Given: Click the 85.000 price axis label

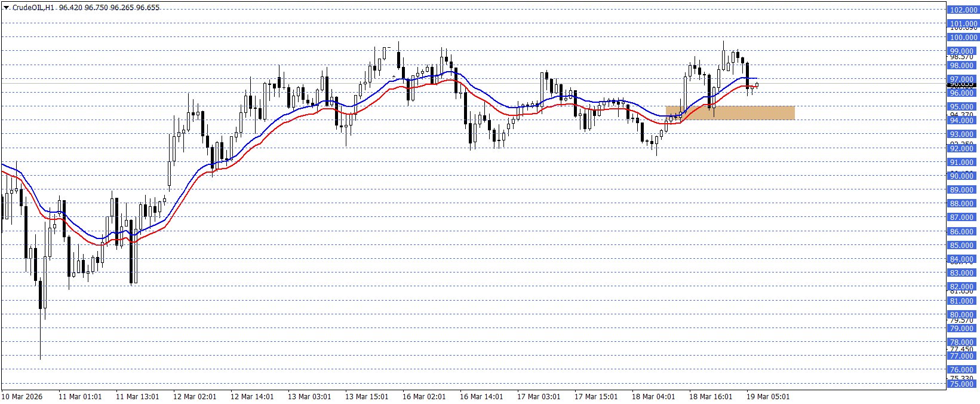Looking at the screenshot, I should click(x=963, y=246).
